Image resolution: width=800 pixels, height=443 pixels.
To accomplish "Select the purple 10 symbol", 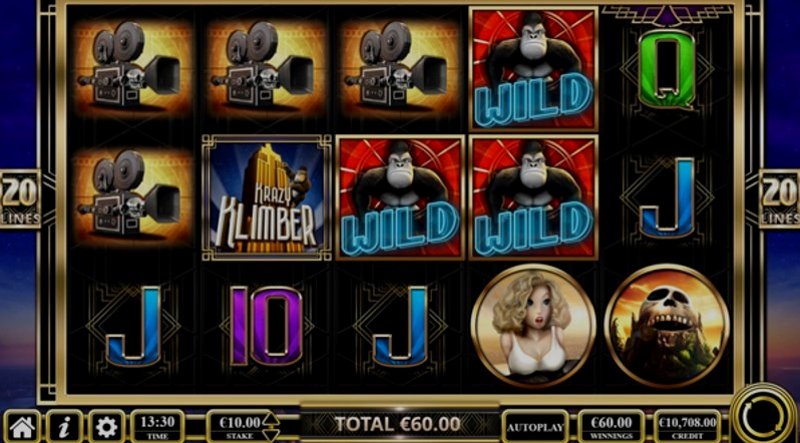I will coord(267,326).
